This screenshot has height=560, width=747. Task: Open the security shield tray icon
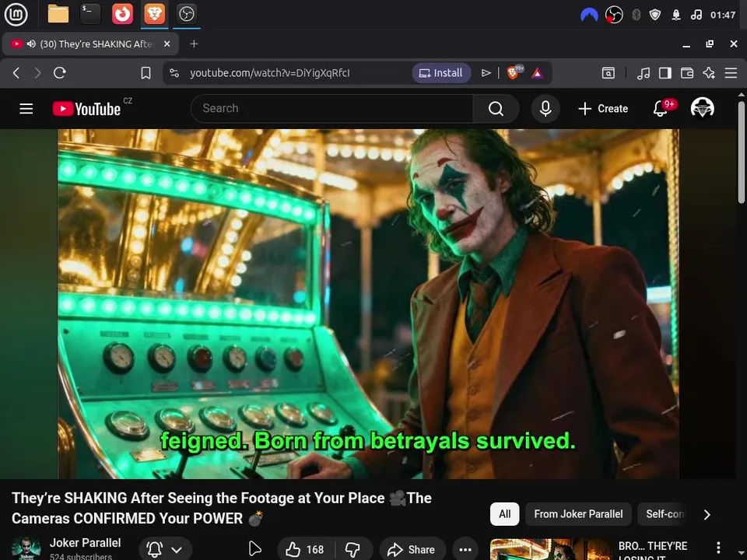coord(655,16)
